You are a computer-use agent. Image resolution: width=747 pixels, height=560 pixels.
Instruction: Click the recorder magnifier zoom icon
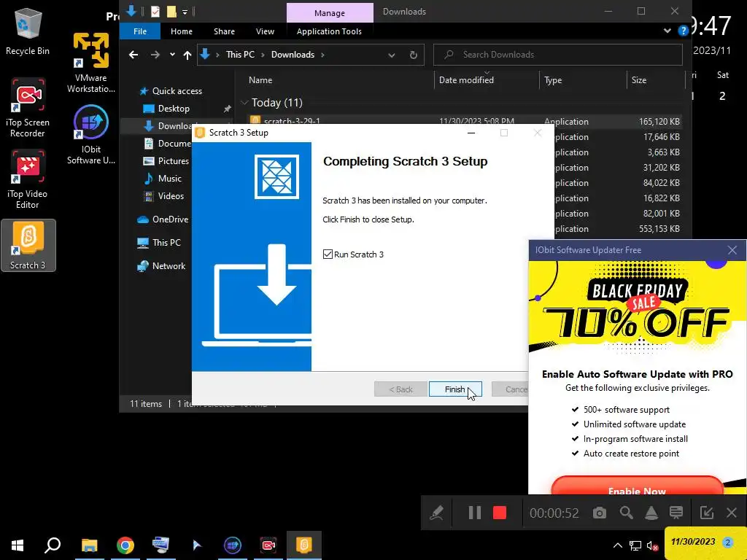[626, 513]
